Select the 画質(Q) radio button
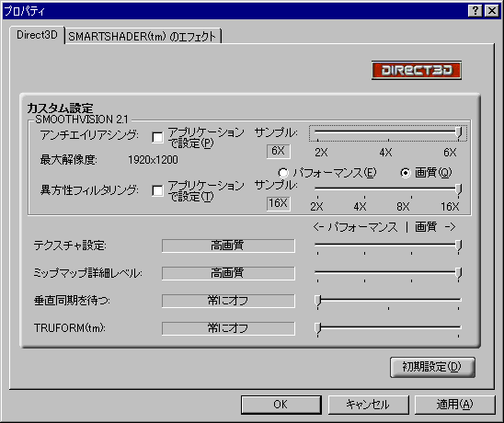Image resolution: width=504 pixels, height=423 pixels. pyautogui.click(x=406, y=173)
